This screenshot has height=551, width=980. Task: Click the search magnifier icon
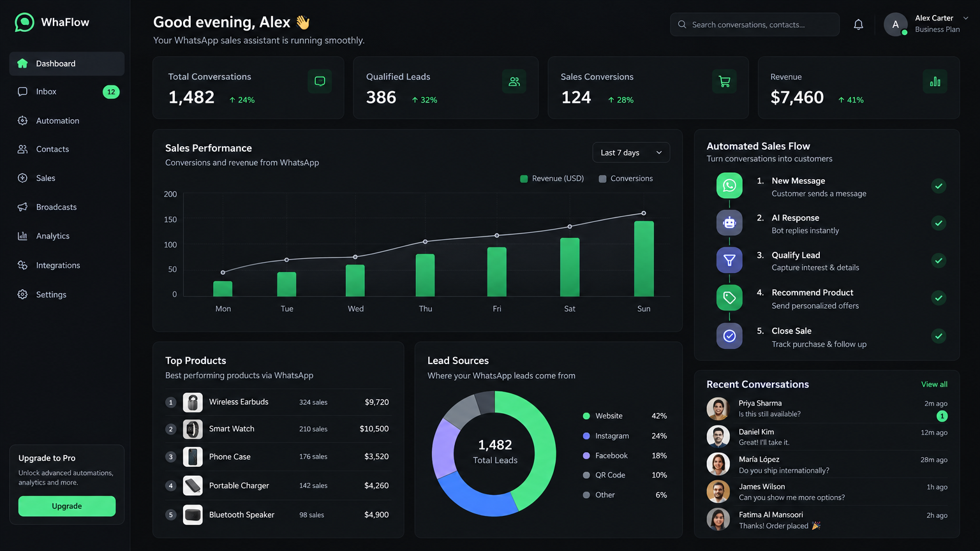pyautogui.click(x=682, y=24)
